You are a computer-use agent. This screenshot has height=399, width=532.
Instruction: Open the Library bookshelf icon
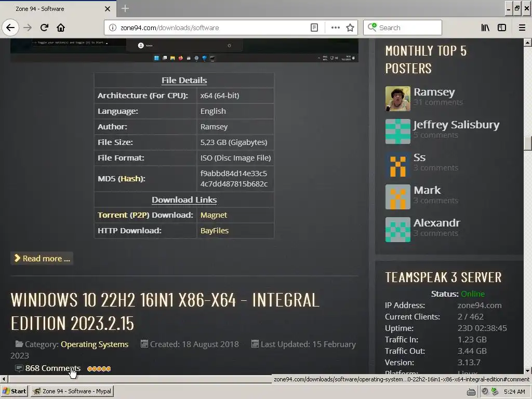click(x=485, y=28)
